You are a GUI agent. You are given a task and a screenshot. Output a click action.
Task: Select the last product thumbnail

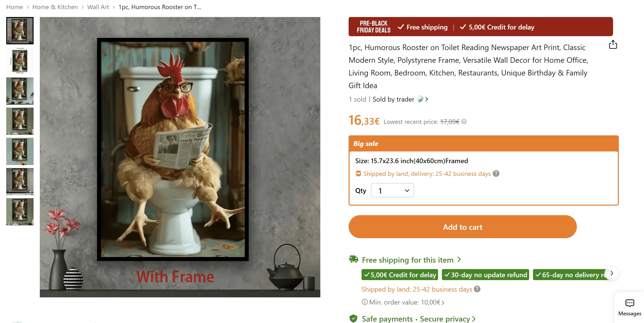pos(20,212)
